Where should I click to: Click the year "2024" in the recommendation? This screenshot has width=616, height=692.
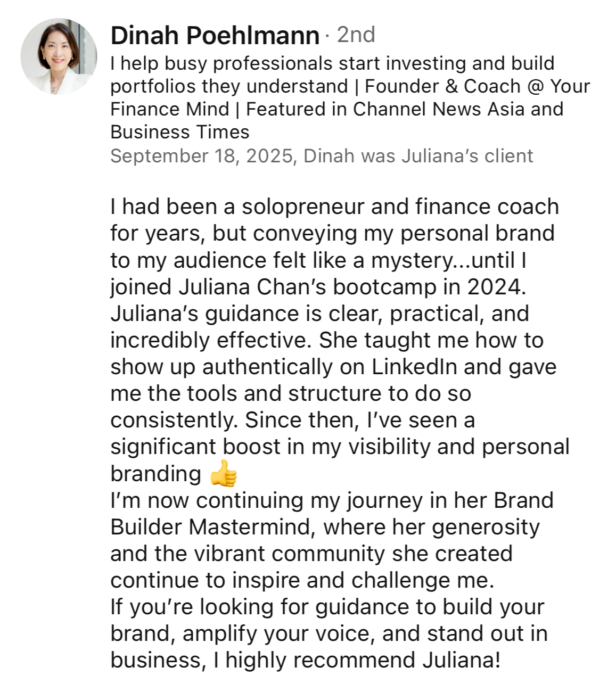pos(497,287)
